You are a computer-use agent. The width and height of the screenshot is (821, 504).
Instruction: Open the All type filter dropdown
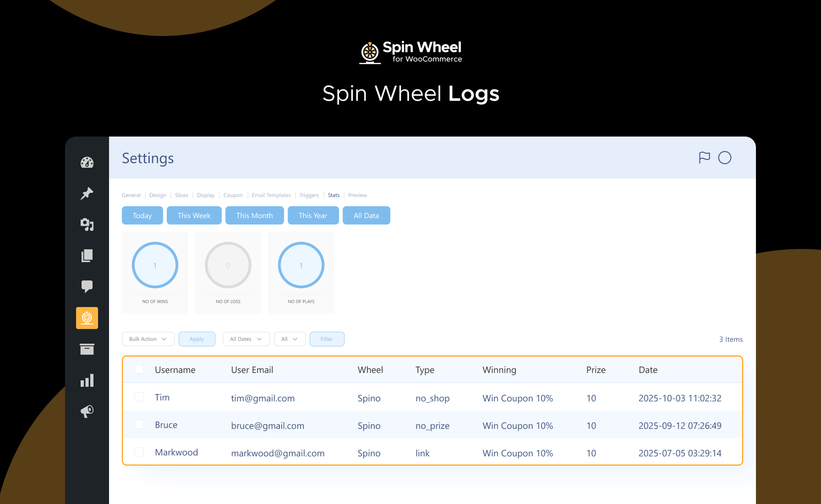click(x=290, y=339)
